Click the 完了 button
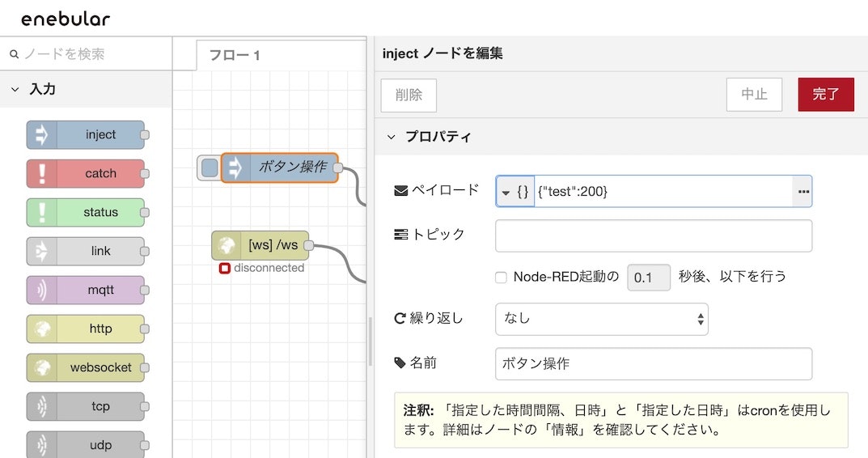This screenshot has width=868, height=458. pos(826,95)
